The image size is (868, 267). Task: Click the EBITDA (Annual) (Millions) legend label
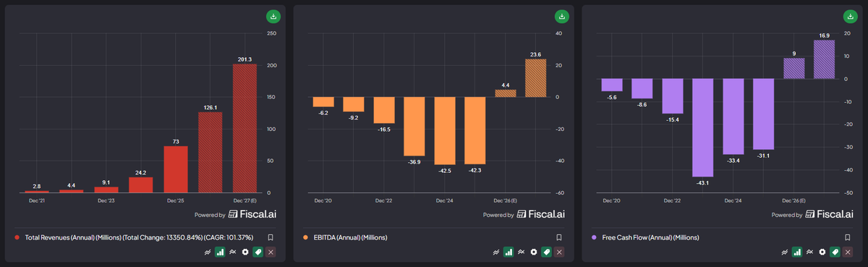(350, 237)
